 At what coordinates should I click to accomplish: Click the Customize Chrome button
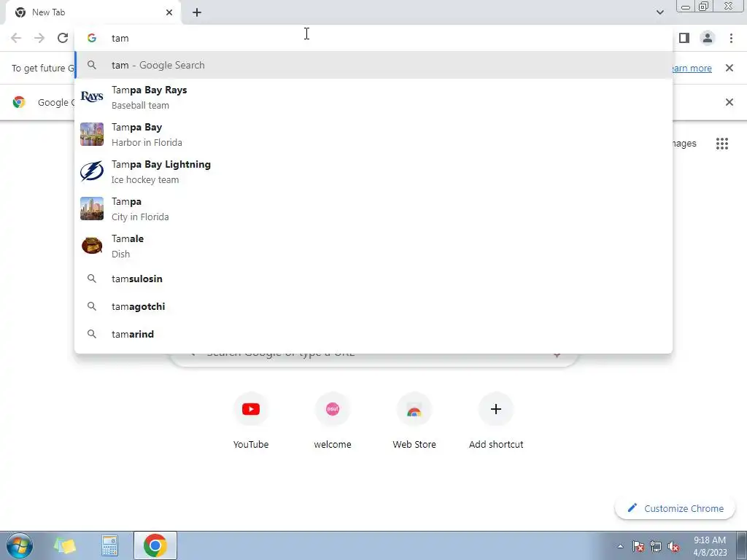point(676,508)
